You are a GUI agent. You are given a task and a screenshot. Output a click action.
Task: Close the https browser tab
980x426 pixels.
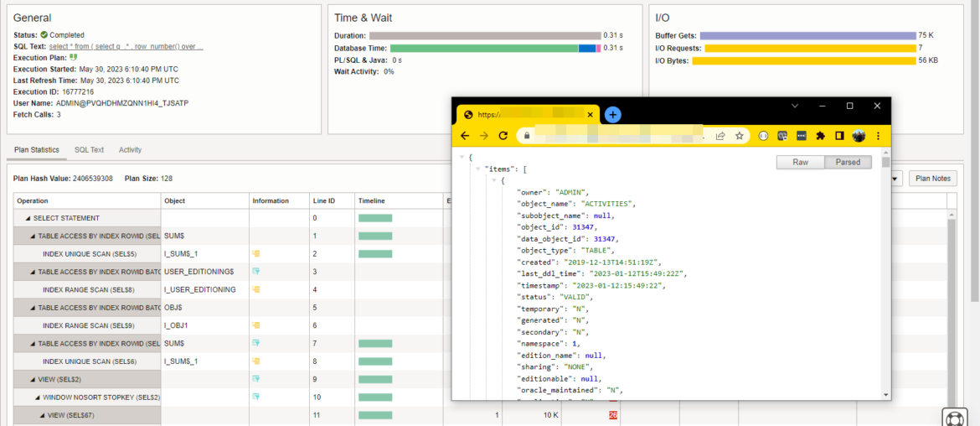pos(590,115)
